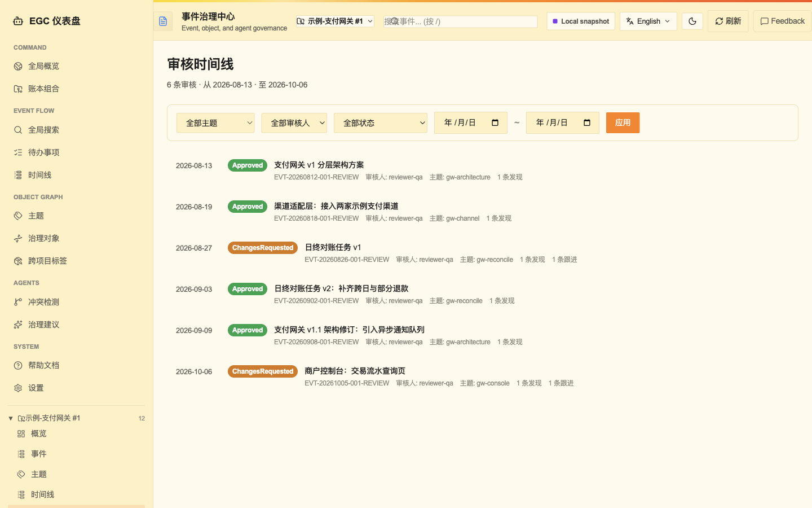Click the 应用 apply button
812x508 pixels.
(623, 123)
